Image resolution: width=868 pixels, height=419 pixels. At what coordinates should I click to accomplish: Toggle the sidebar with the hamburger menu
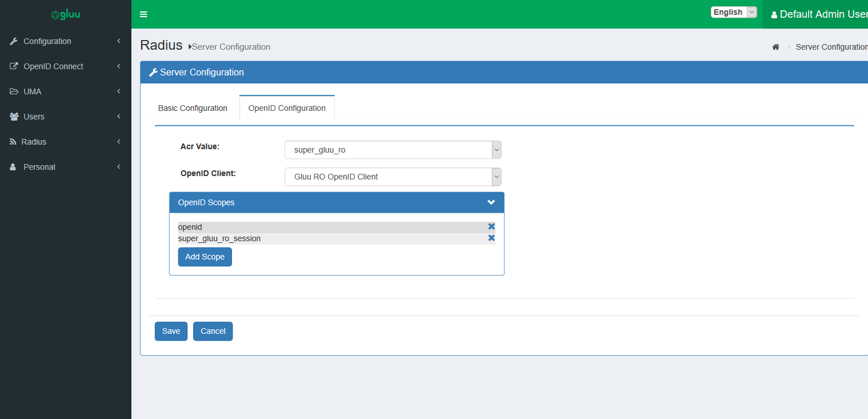tap(143, 14)
